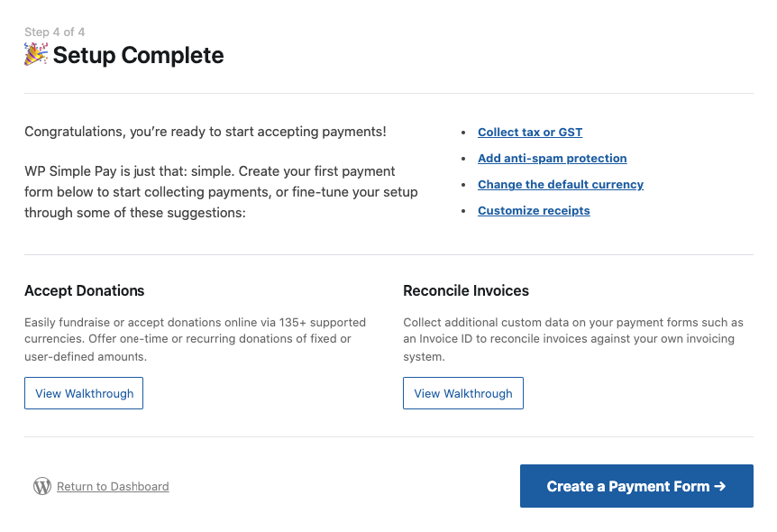Click the arrow on Create a Payment Form
The width and height of the screenshot is (777, 532).
point(719,486)
